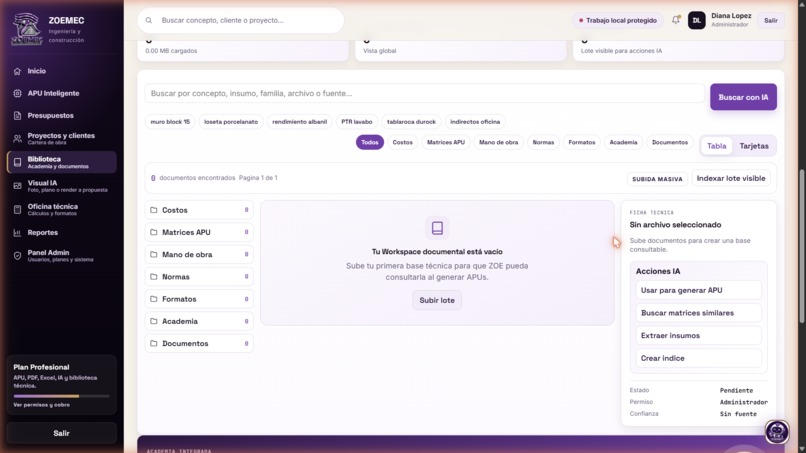Click the Formatos folder icon

pos(154,299)
